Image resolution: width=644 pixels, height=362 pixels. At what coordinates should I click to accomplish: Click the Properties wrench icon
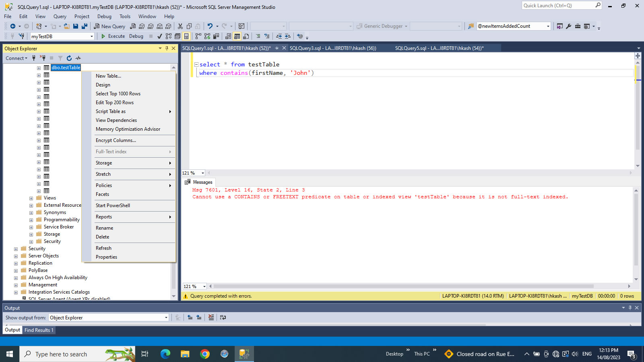click(569, 26)
